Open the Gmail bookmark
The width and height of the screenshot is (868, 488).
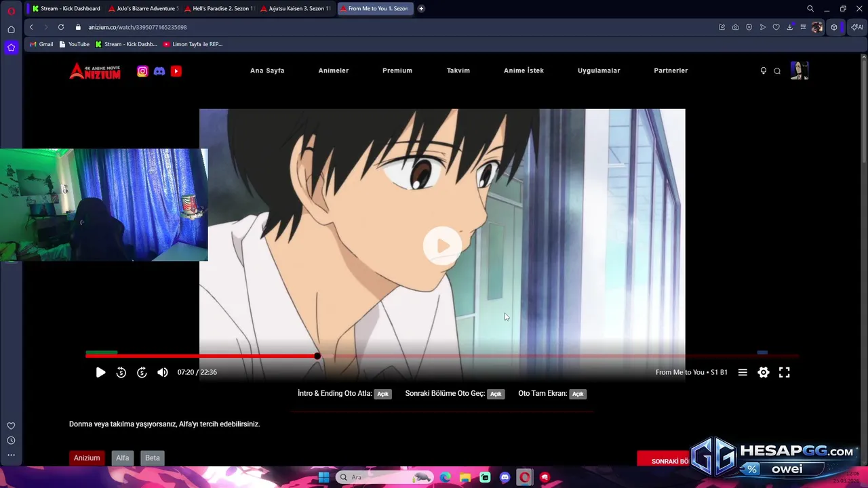click(x=41, y=44)
